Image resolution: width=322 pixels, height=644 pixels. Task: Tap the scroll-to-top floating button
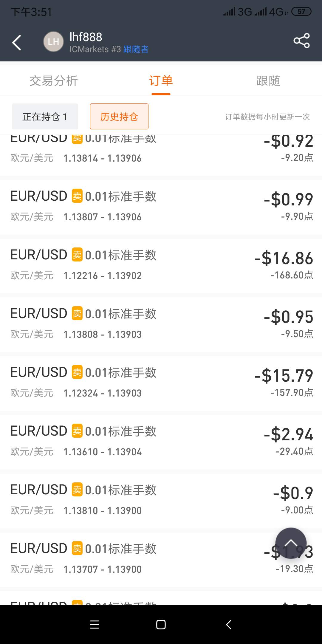[291, 543]
